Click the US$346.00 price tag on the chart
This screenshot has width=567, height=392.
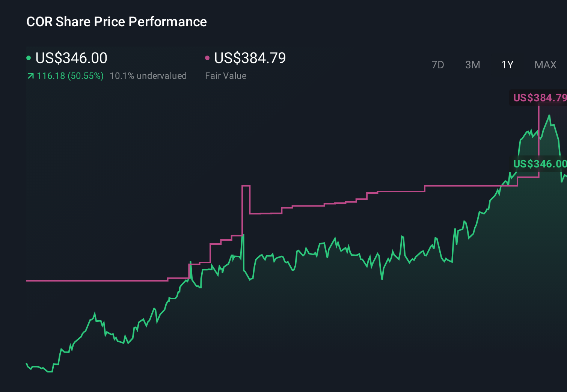541,164
